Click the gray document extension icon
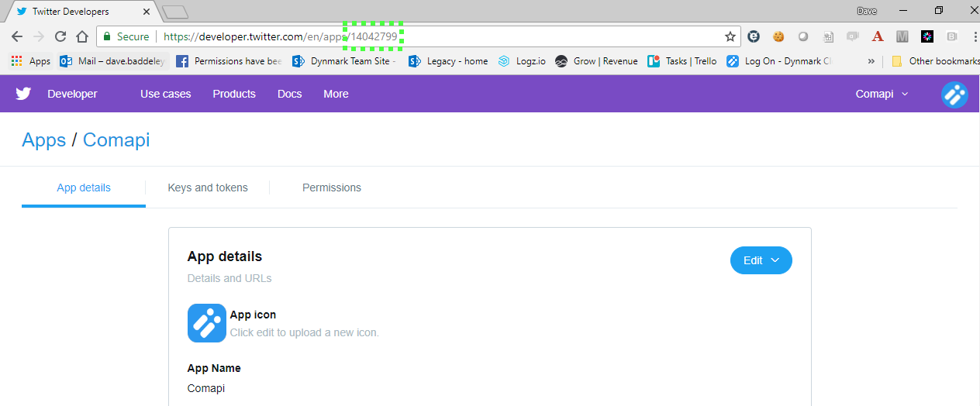Viewport: 980px width, 406px height. [828, 36]
